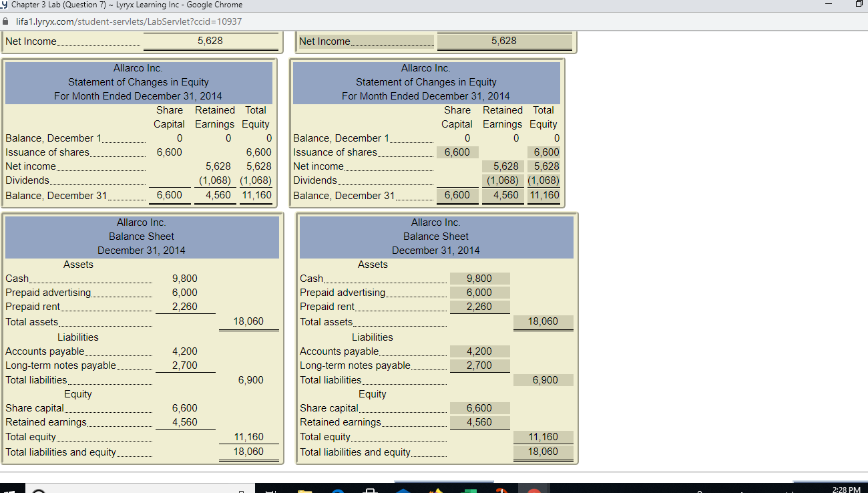This screenshot has width=868, height=493.
Task: Click the taskbar clock showing 2:28 PM
Action: click(846, 489)
